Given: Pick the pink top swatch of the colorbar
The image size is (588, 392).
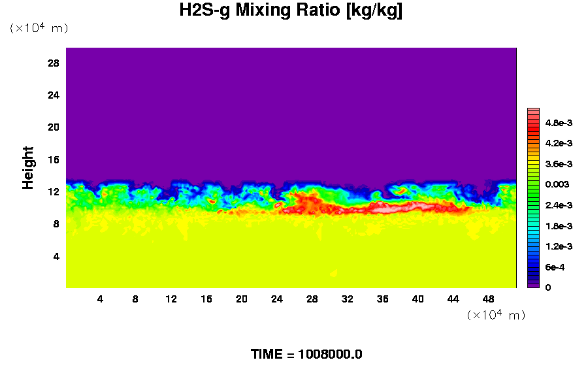Looking at the screenshot, I should 533,112.
